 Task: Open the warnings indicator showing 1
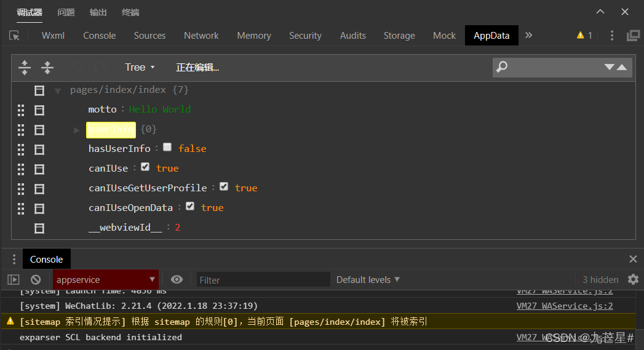(584, 35)
